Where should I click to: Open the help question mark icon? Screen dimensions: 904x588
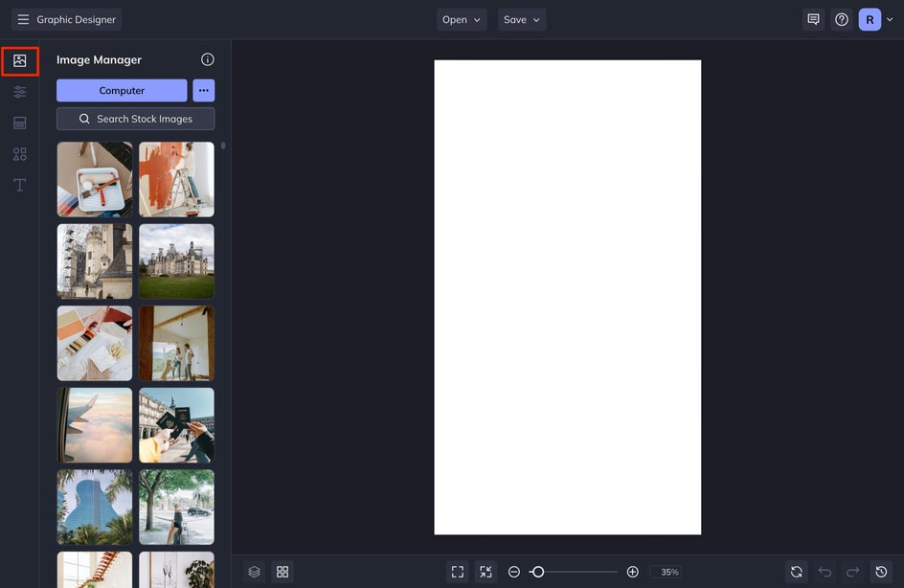click(x=842, y=19)
